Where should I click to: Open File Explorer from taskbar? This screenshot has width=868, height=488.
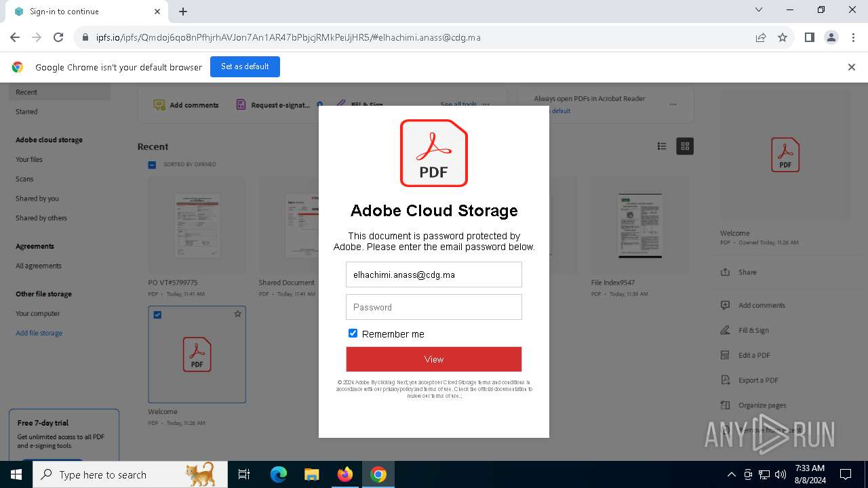[311, 474]
